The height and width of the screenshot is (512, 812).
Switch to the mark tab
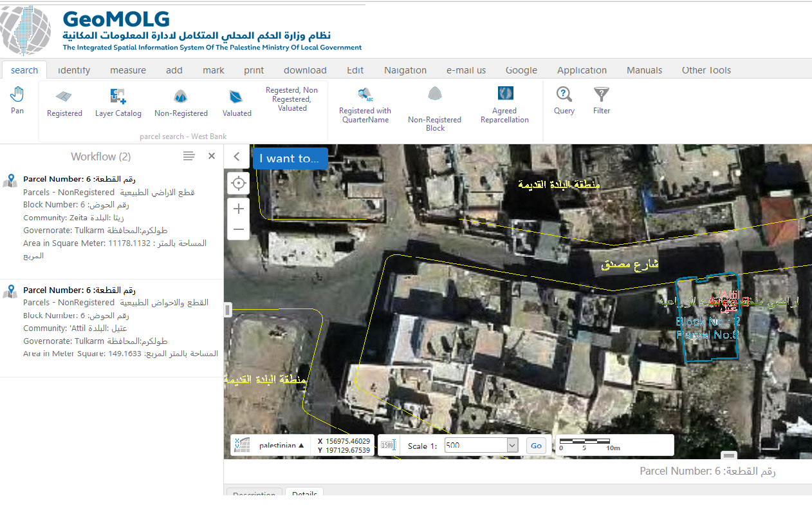click(214, 70)
